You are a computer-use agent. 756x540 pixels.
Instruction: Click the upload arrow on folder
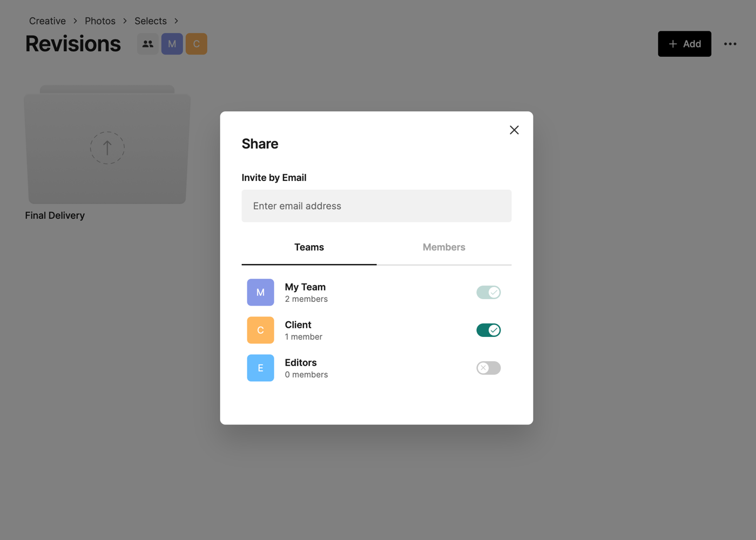107,147
